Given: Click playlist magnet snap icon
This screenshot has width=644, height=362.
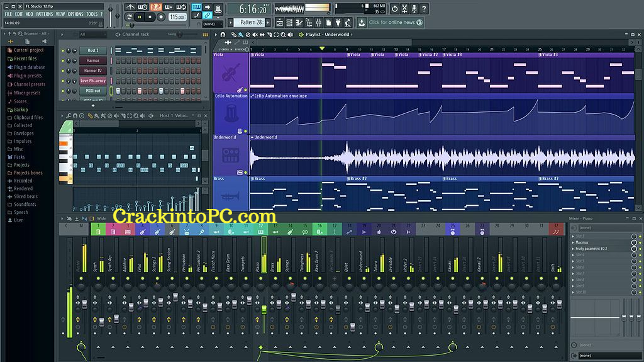Looking at the screenshot, I should [x=223, y=35].
